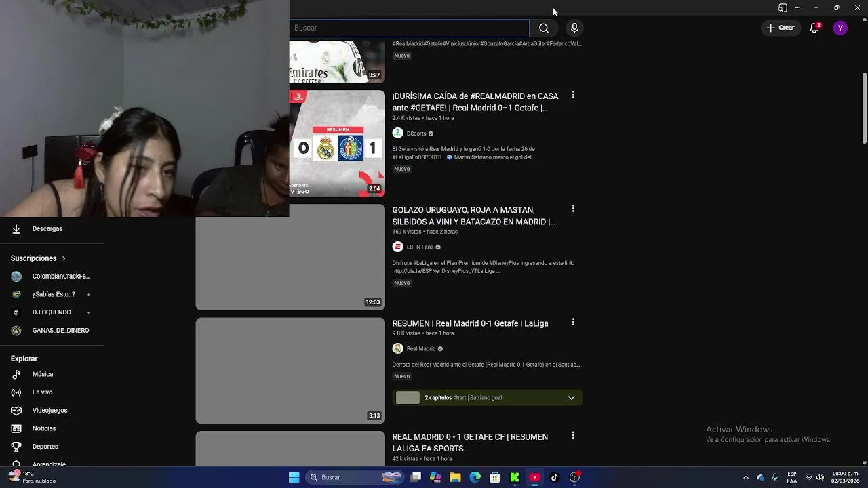Open the Real Madrid channel avatar
The image size is (868, 488).
[x=398, y=348]
